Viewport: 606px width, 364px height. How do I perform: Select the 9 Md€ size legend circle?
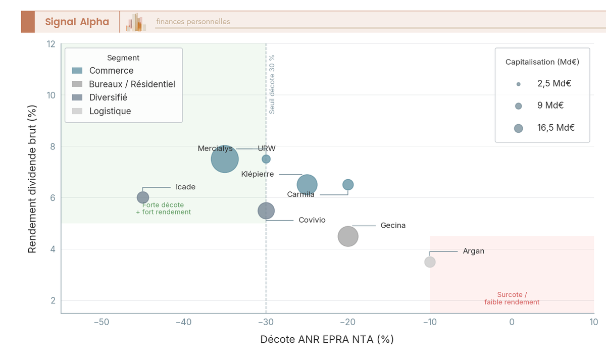pyautogui.click(x=518, y=106)
